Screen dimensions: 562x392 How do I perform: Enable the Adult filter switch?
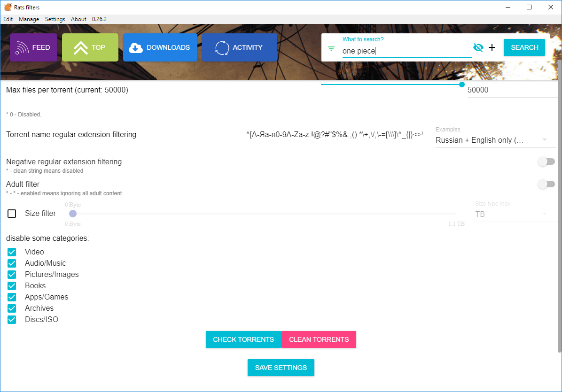click(546, 184)
